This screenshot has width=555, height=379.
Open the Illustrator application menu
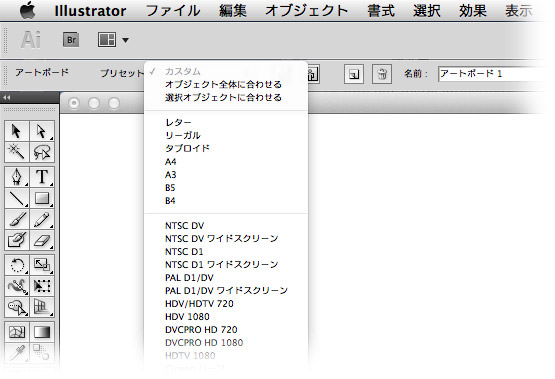pyautogui.click(x=90, y=11)
